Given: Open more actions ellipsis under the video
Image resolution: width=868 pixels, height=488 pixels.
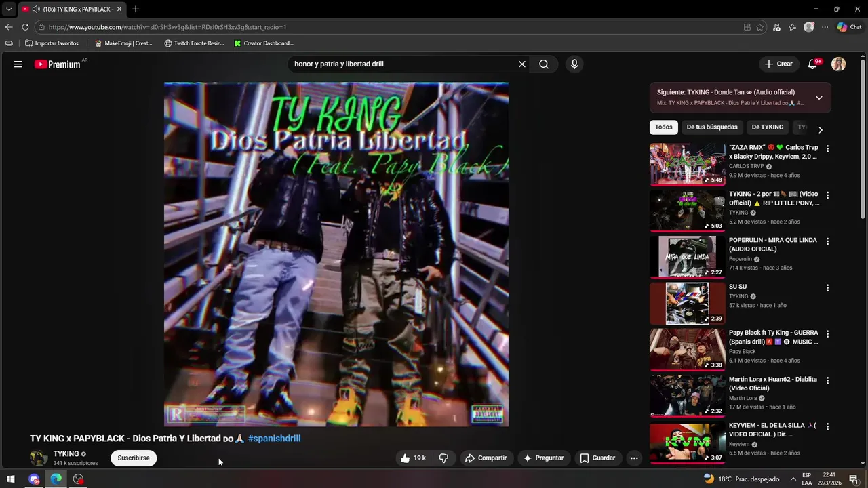Looking at the screenshot, I should [x=634, y=458].
